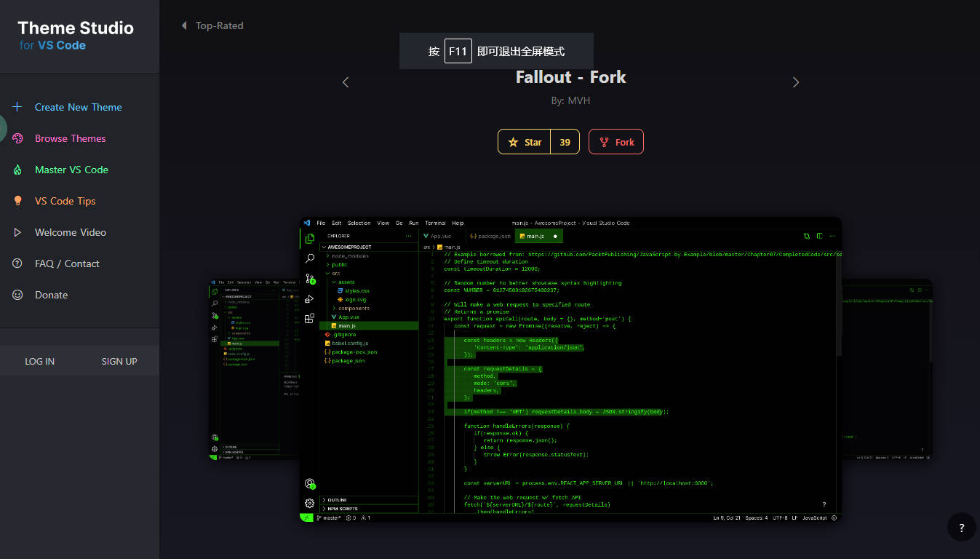The image size is (980, 559).
Task: Click Source Control icon in center preview
Action: click(310, 279)
